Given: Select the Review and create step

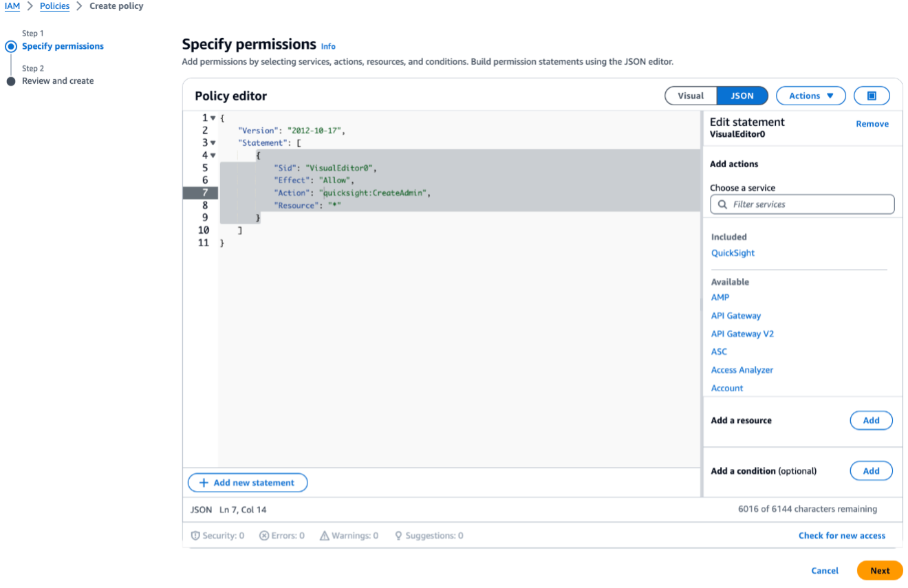Looking at the screenshot, I should (58, 81).
